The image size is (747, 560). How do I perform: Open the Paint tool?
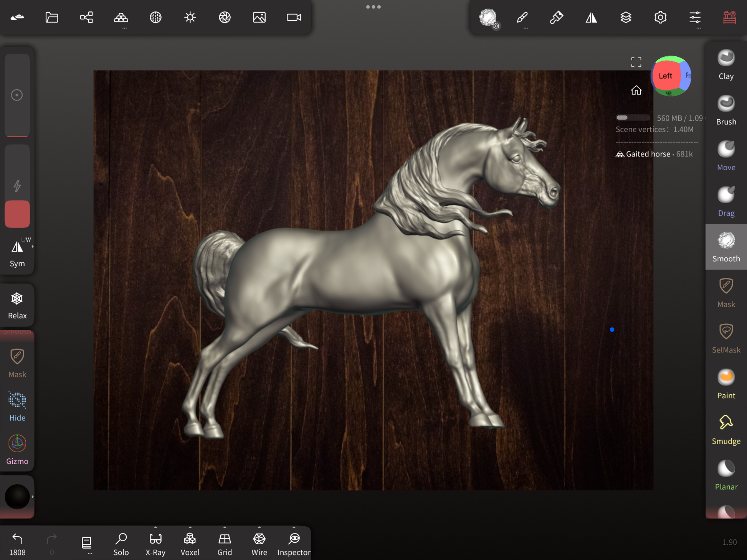[x=726, y=384]
